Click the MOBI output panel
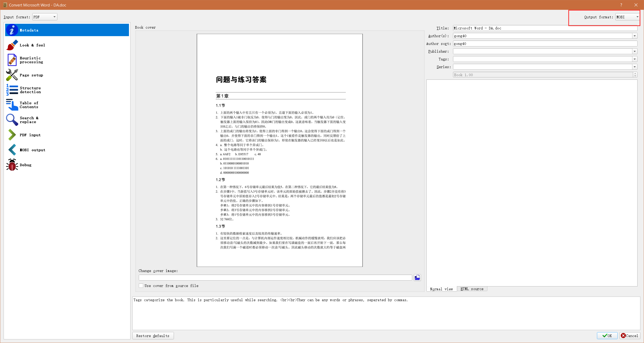The height and width of the screenshot is (343, 644). [x=32, y=150]
